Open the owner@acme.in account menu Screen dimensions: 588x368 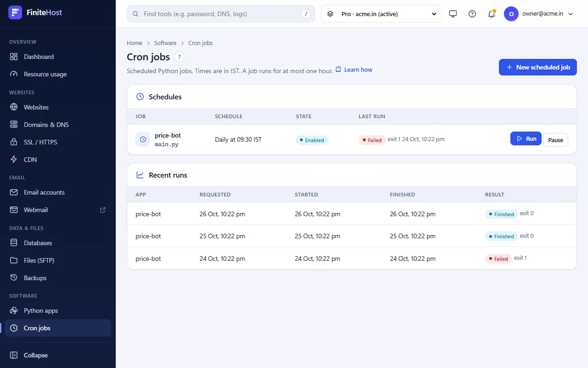(x=539, y=14)
